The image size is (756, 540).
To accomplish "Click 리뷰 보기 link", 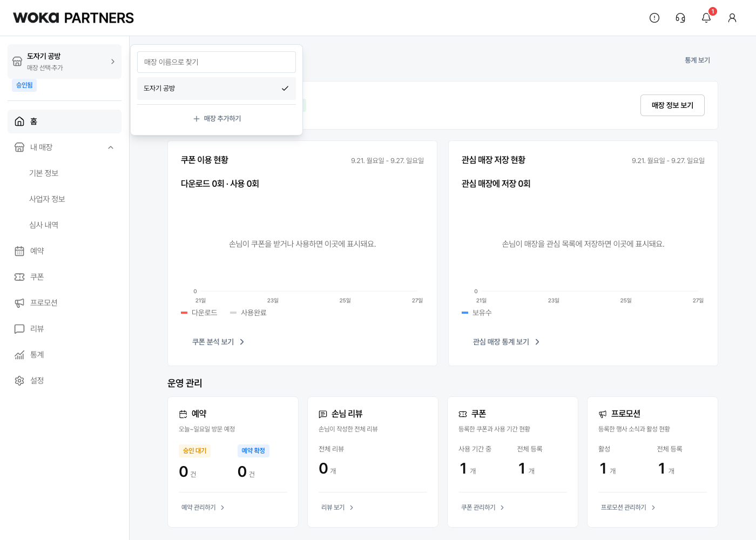I will pyautogui.click(x=337, y=508).
